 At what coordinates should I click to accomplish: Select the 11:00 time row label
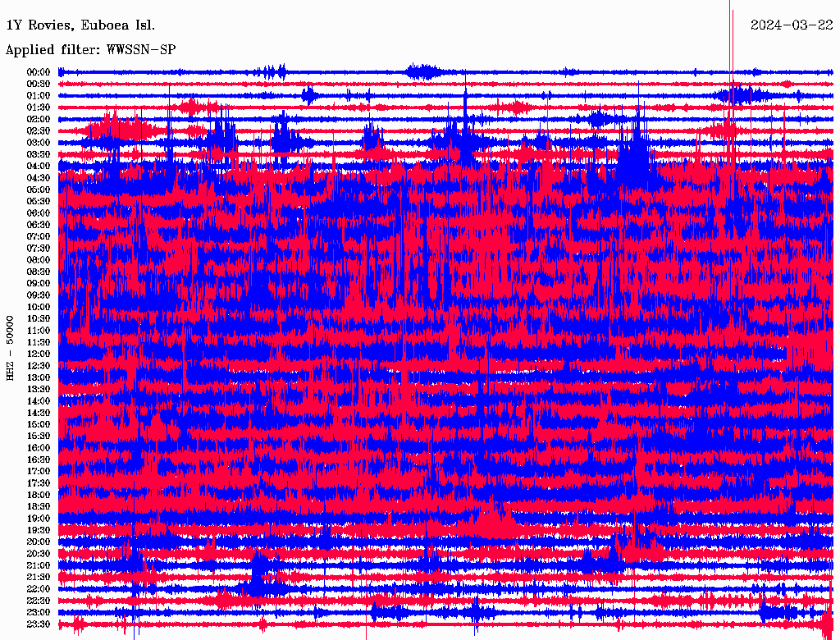[x=39, y=331]
